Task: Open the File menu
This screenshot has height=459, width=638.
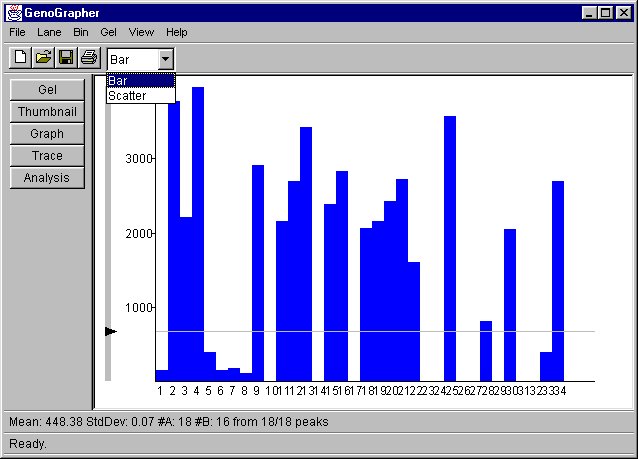Action: tap(18, 33)
